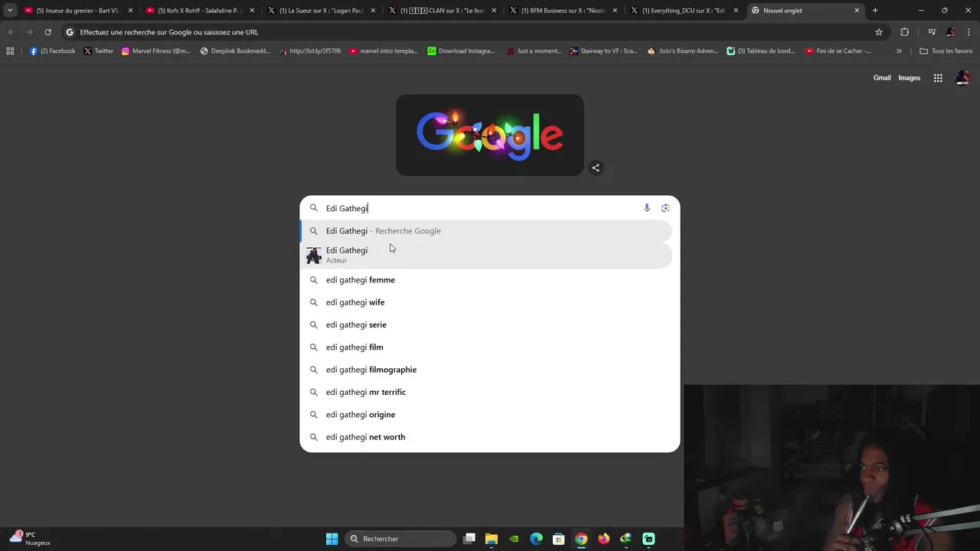Launch File Explorer from the taskbar
Viewport: 980px width, 551px height.
(x=492, y=539)
